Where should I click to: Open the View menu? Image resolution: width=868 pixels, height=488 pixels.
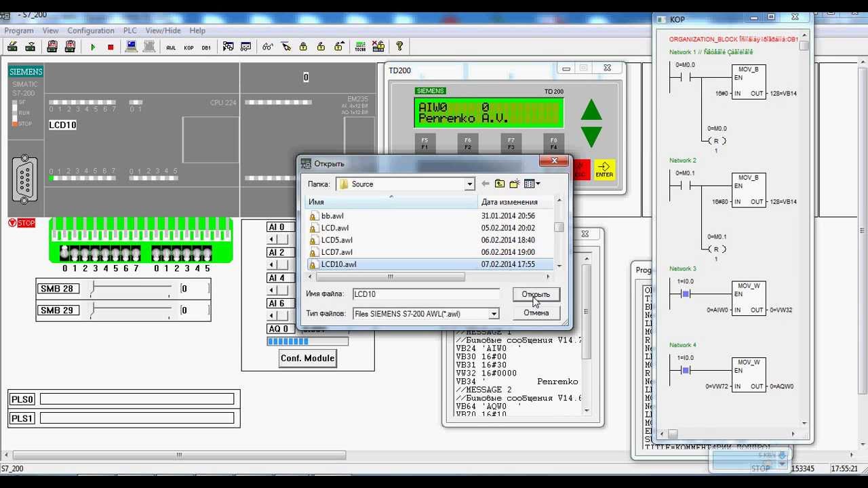pyautogui.click(x=51, y=30)
